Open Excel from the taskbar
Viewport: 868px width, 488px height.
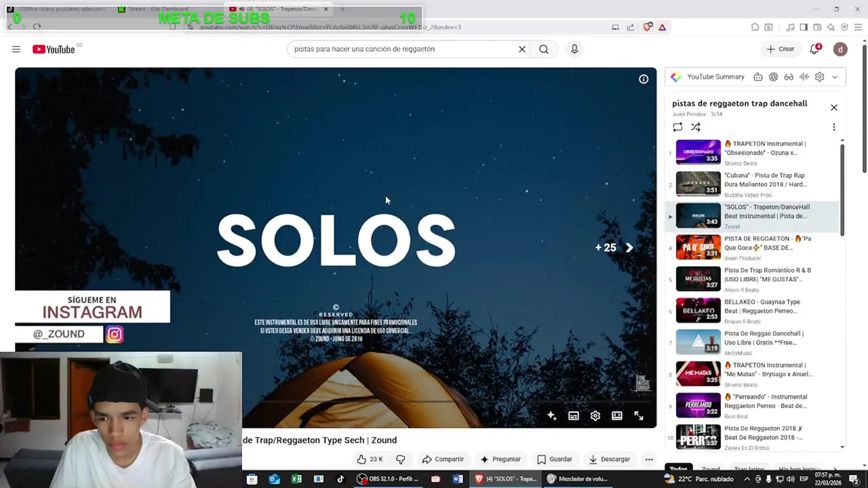point(296,479)
